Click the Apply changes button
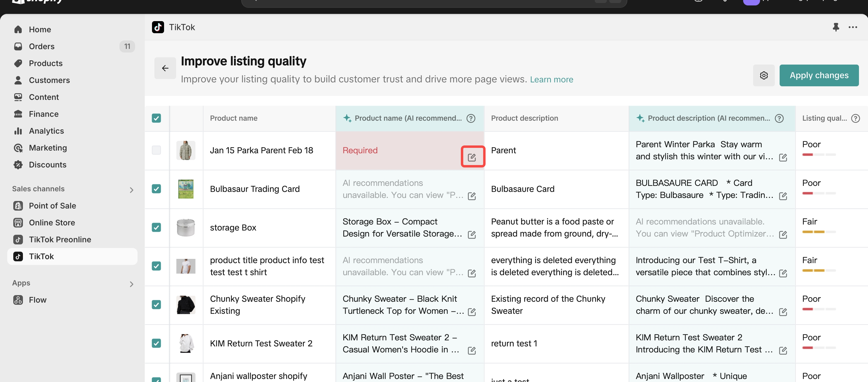Screen dimensions: 868x382 pyautogui.click(x=819, y=75)
